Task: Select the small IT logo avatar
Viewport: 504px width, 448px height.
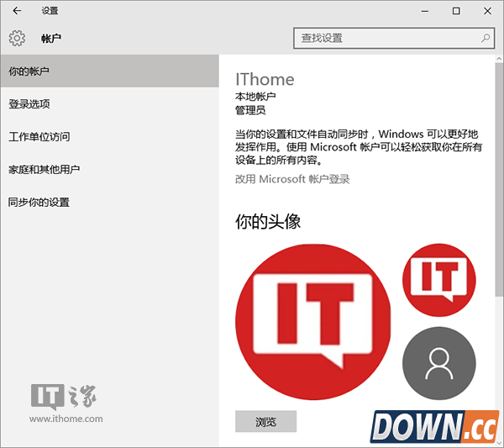Action: (439, 280)
